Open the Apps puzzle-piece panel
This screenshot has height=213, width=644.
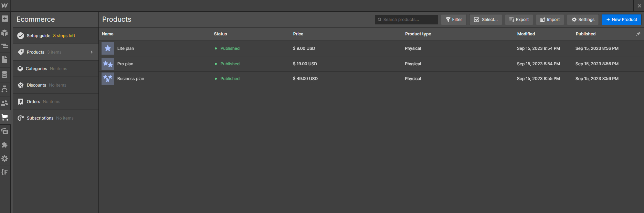point(5,145)
